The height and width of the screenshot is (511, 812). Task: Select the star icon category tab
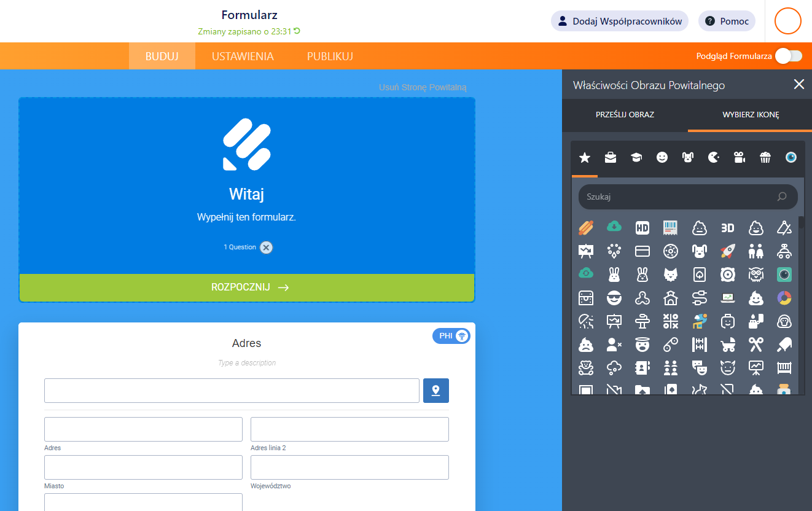tap(585, 158)
